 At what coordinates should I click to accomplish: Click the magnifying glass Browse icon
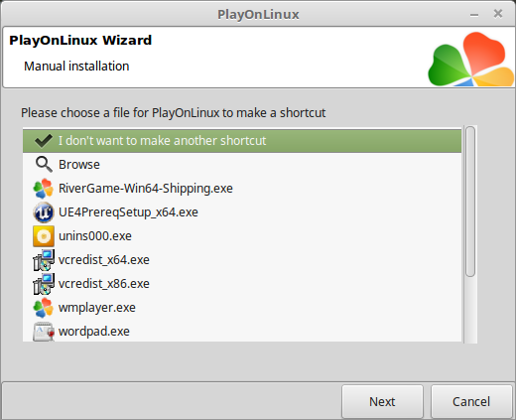click(44, 165)
